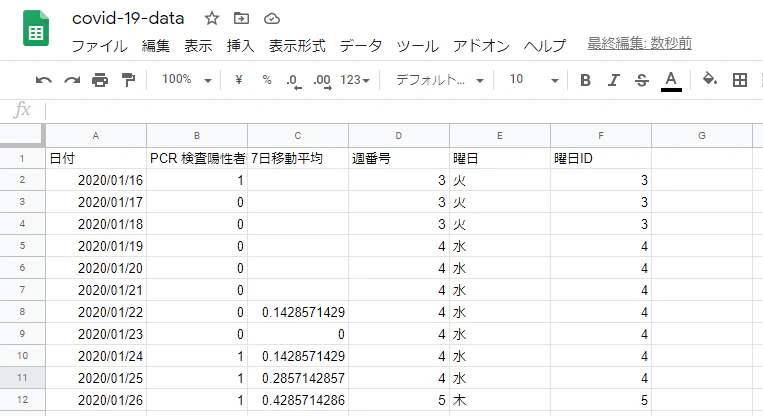Check the cloud save status icon
763x416 pixels.
point(272,19)
